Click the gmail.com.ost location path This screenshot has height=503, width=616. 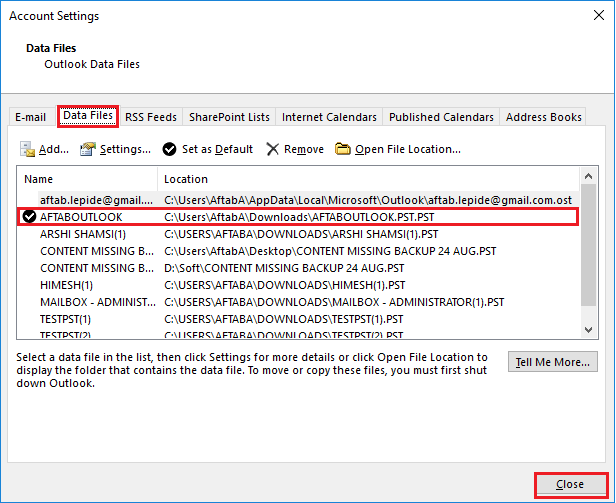(x=368, y=200)
